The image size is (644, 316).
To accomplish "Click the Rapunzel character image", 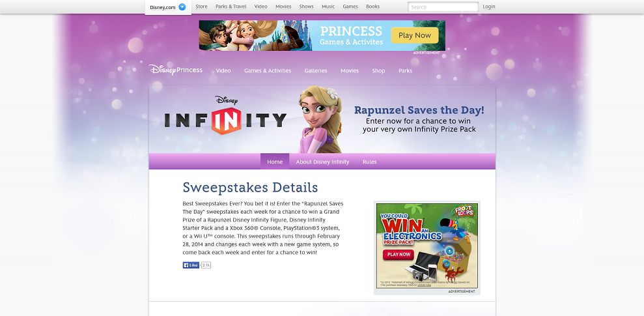I will pyautogui.click(x=320, y=119).
